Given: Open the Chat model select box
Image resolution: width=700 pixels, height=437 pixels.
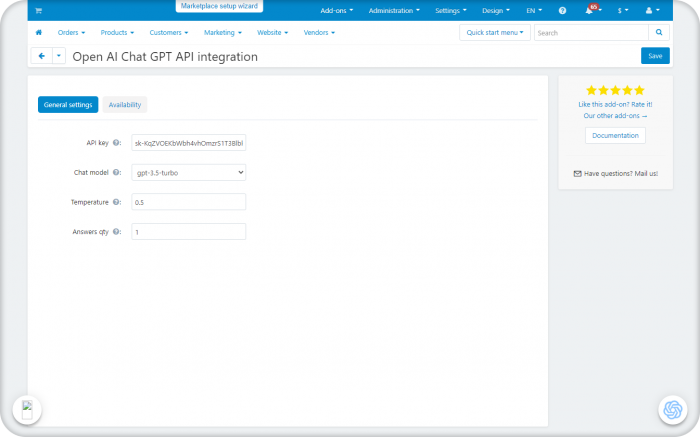Looking at the screenshot, I should 188,172.
